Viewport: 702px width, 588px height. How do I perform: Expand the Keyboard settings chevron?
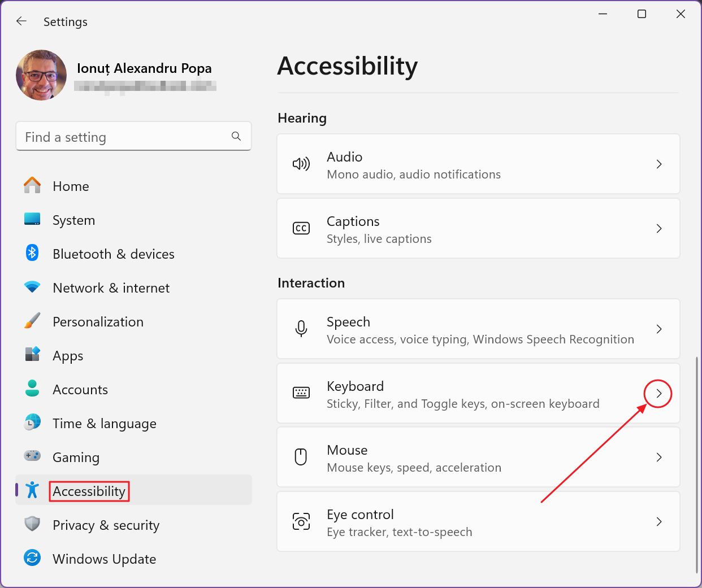(x=658, y=394)
